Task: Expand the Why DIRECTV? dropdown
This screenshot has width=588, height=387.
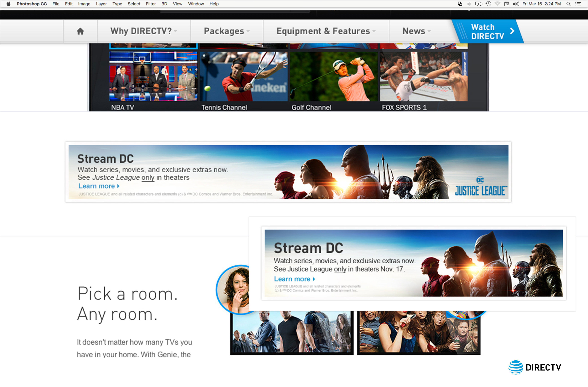Action: 144,31
